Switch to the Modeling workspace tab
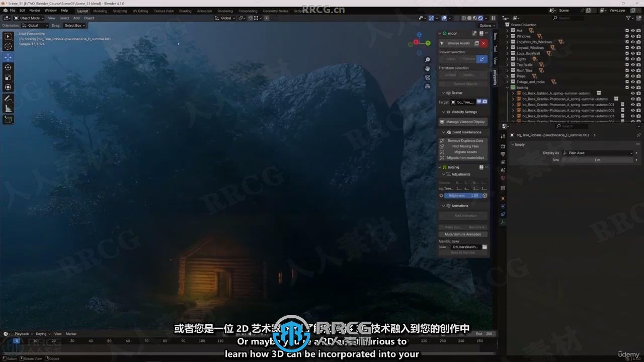This screenshot has width=644, height=362. [x=100, y=11]
